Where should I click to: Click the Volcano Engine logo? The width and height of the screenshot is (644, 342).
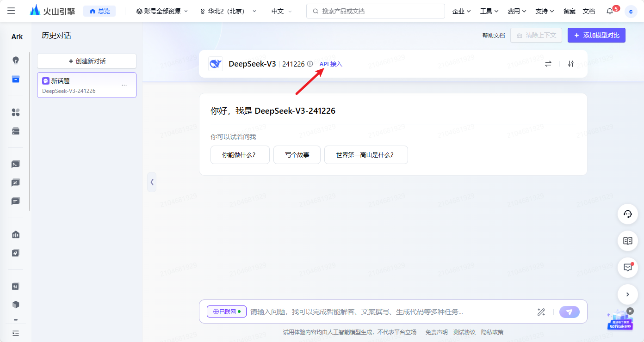point(52,11)
